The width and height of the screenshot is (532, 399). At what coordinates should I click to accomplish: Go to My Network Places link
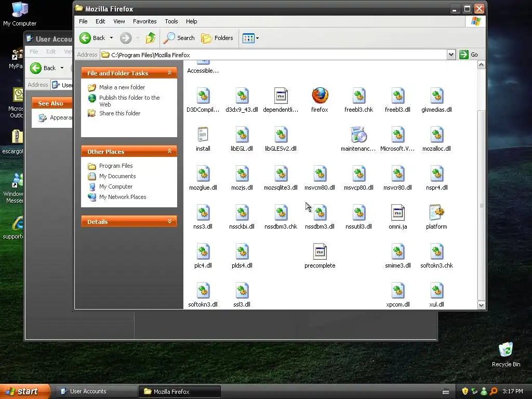(123, 197)
